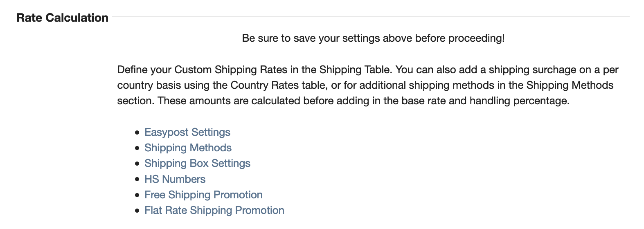The width and height of the screenshot is (644, 229).
Task: Click the bullet before Easypost Settings
Action: coord(137,133)
